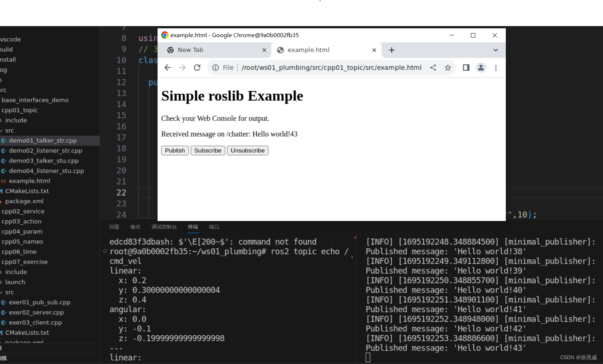Switch to the 端口 (Ports) panel tab
603x364 pixels.
coord(214,227)
